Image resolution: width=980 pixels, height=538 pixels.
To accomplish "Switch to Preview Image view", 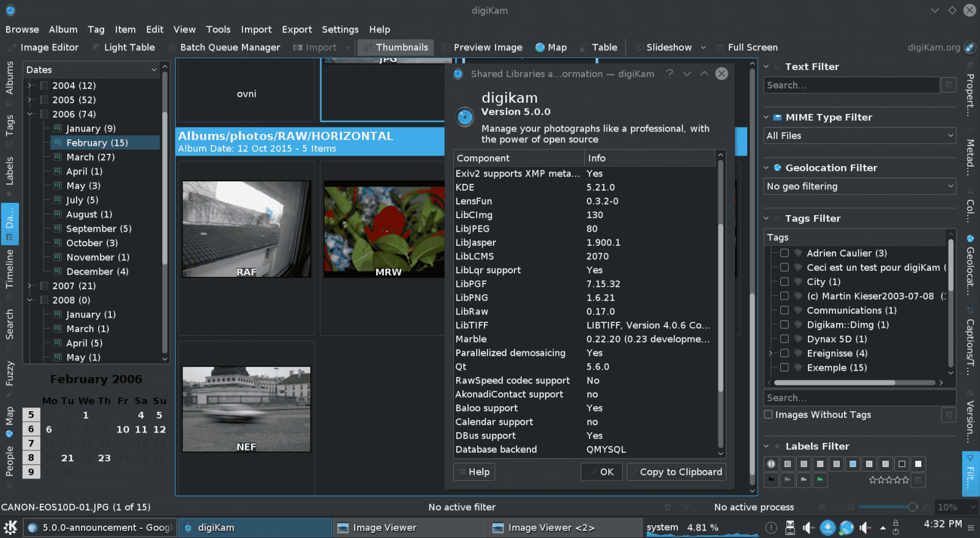I will tap(482, 47).
